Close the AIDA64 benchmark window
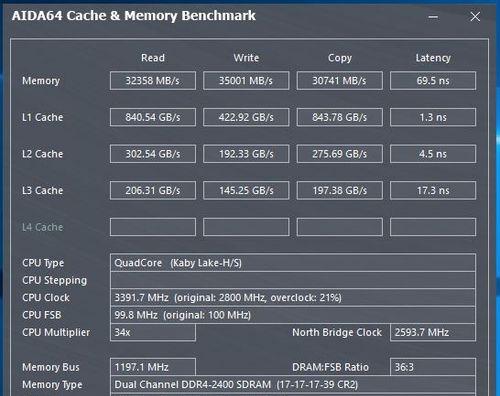 tap(475, 17)
